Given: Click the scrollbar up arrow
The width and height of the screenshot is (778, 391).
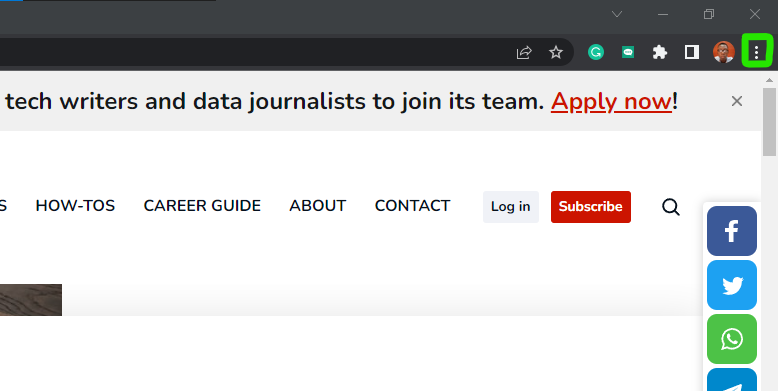Looking at the screenshot, I should click(770, 80).
